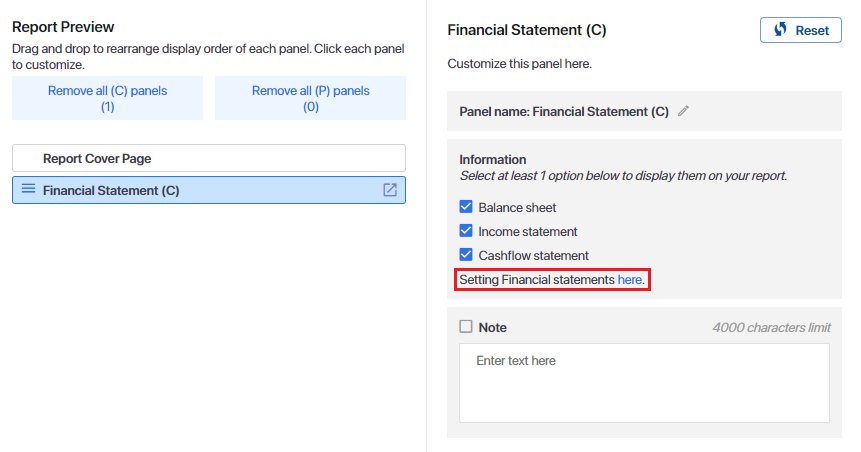Disable the Cashflow statement option
Image resolution: width=861 pixels, height=452 pixels.
coord(466,255)
